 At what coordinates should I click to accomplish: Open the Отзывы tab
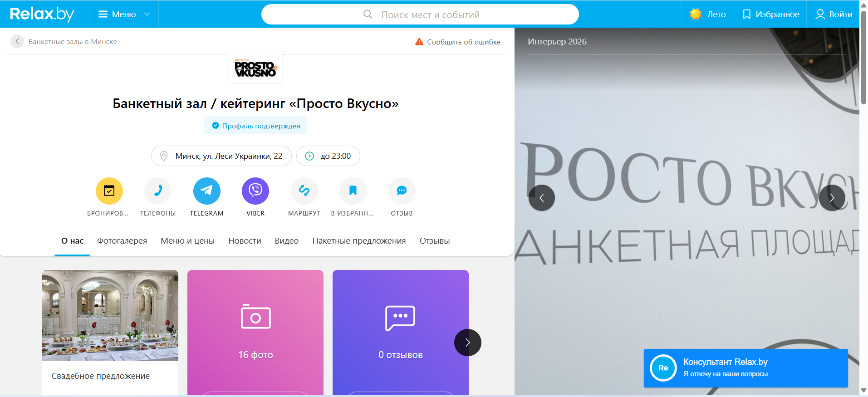435,241
